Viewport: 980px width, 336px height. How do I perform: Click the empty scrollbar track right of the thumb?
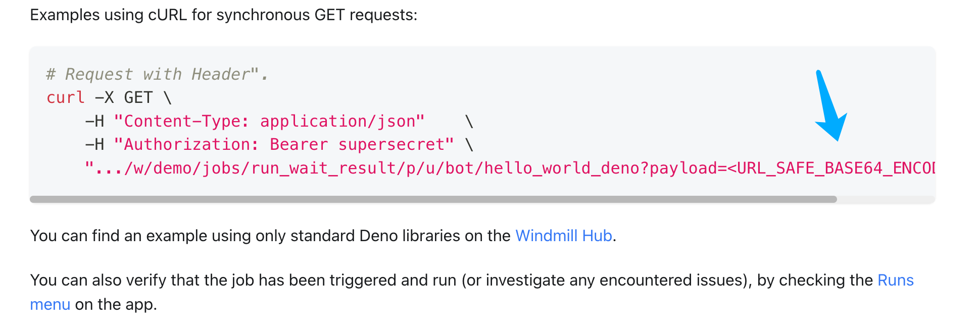pyautogui.click(x=886, y=199)
